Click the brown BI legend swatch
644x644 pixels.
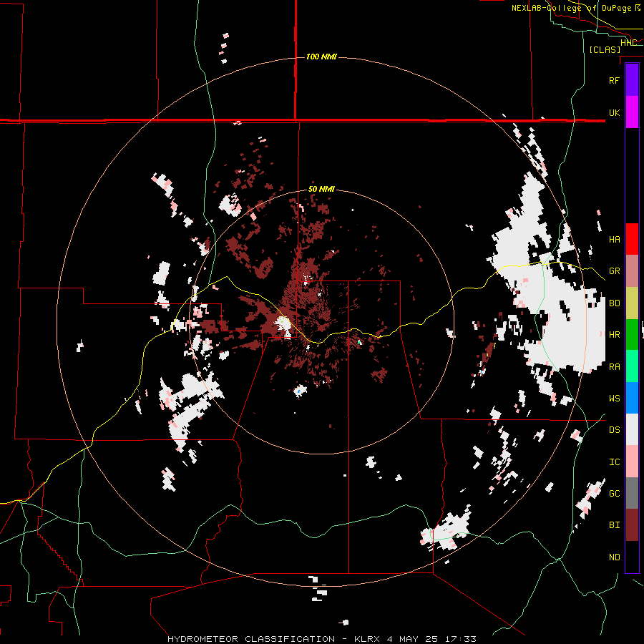point(632,525)
